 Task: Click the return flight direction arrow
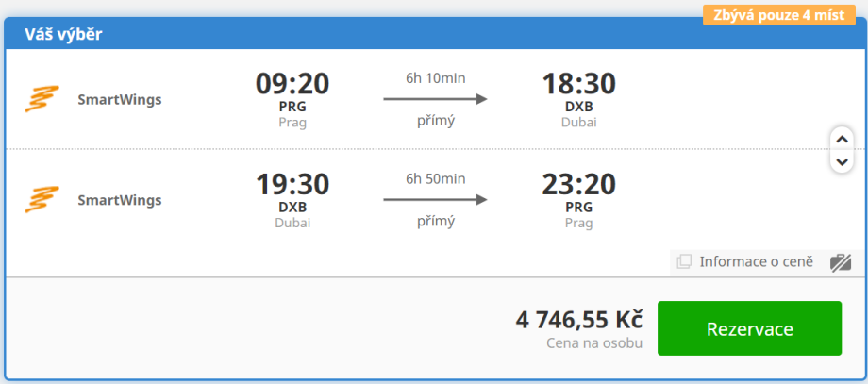tap(435, 199)
